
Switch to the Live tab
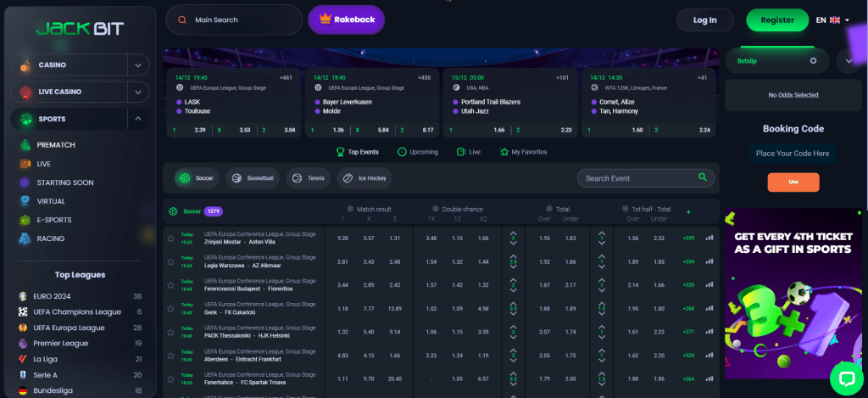pos(469,152)
